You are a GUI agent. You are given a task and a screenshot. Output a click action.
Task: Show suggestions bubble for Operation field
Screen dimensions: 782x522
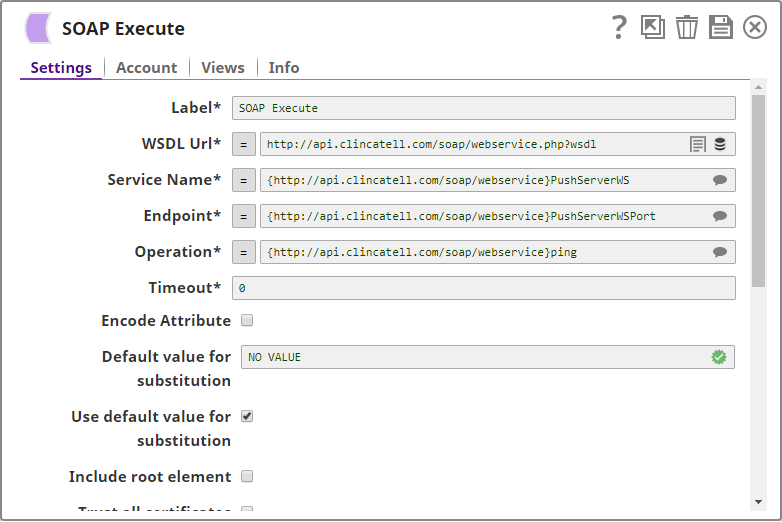(719, 252)
